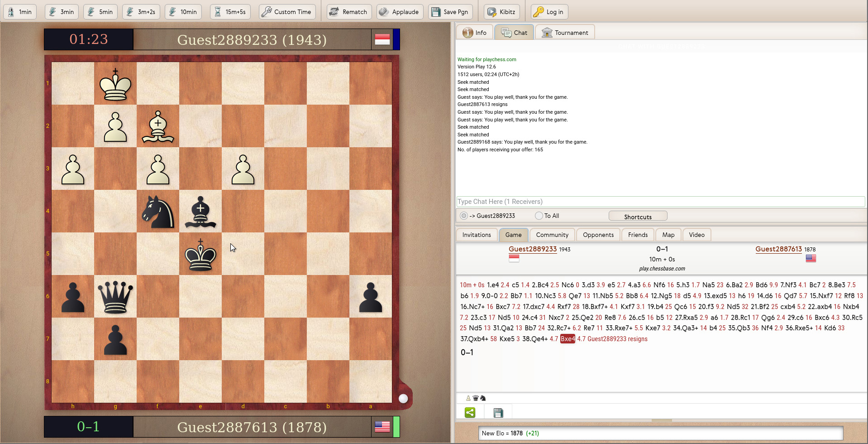Choose the 15m+5s hourglass time control
868x444 pixels.
pyautogui.click(x=230, y=12)
